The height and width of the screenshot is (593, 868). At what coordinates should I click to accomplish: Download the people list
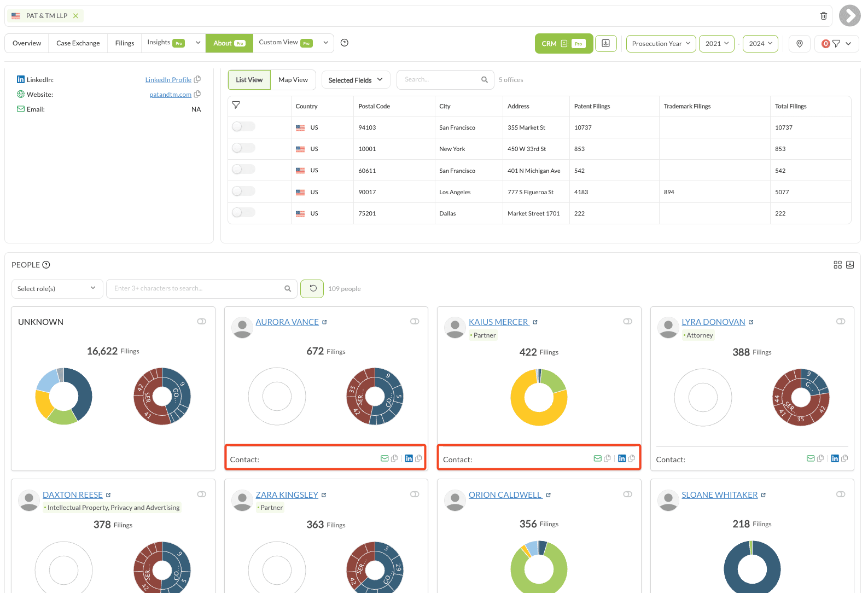tap(850, 265)
